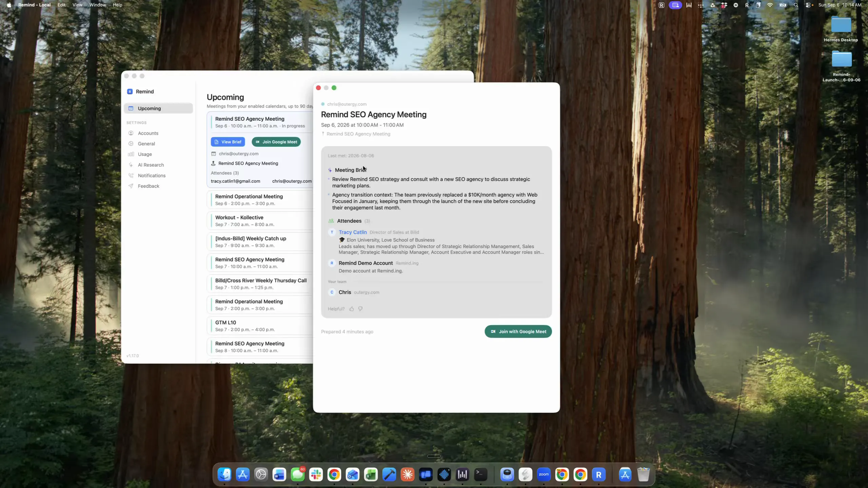Open Microsoft Excel from the Dock
The image size is (868, 488).
click(x=371, y=474)
